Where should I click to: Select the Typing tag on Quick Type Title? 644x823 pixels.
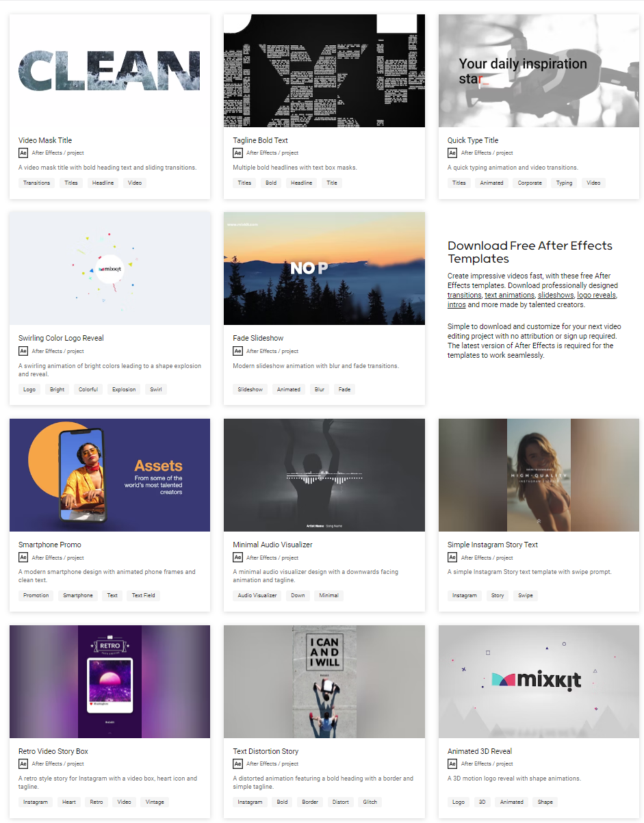coord(565,183)
